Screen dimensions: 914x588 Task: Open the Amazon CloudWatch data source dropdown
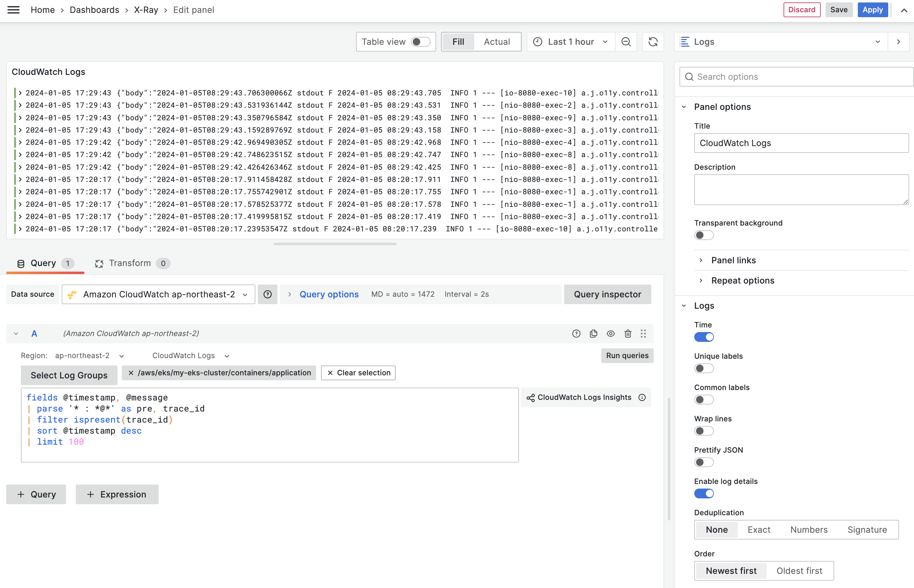tap(158, 294)
